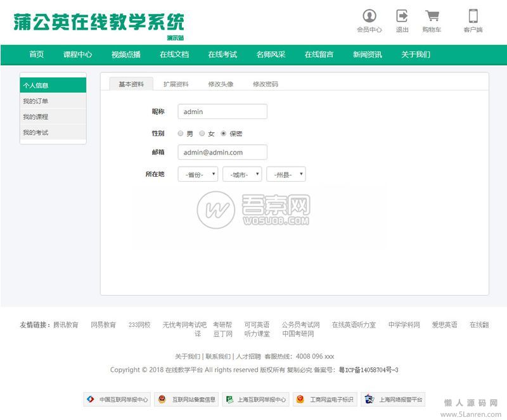
Task: Expand the 城市 city dropdown
Action: pyautogui.click(x=242, y=174)
